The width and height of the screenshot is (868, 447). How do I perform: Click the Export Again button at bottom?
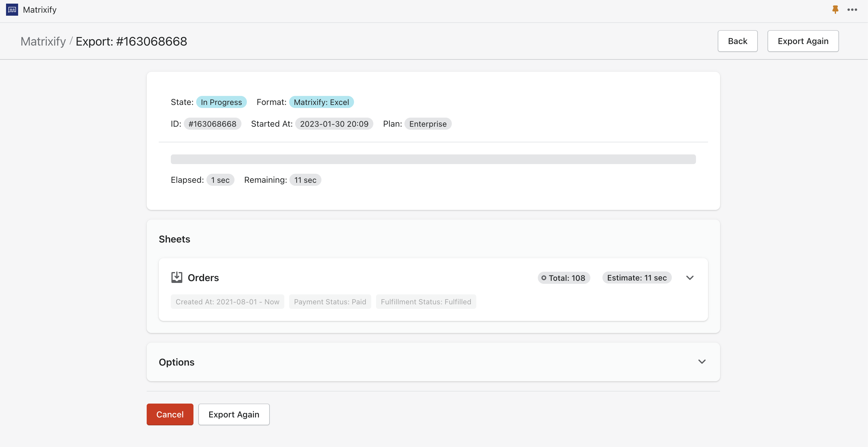(234, 414)
